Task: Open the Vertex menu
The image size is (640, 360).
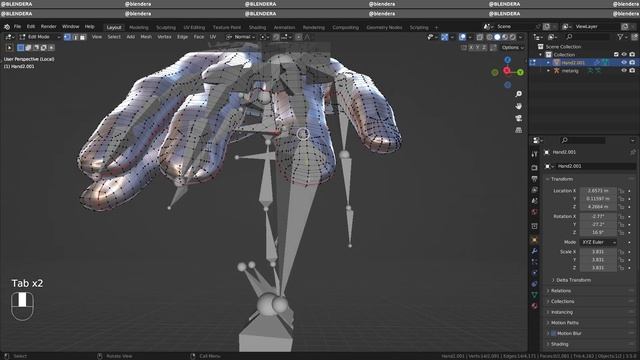Action: pyautogui.click(x=164, y=37)
